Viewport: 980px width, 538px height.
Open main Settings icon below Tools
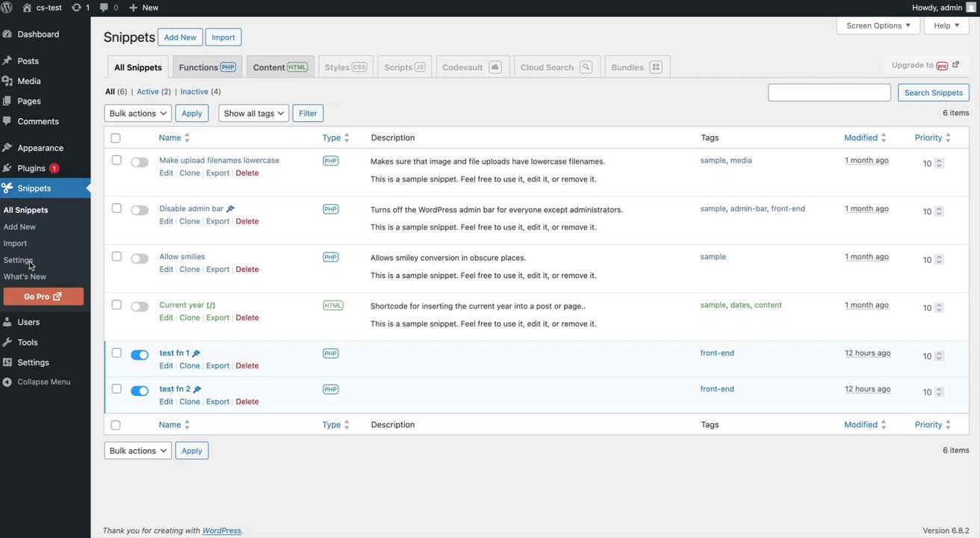pyautogui.click(x=7, y=362)
